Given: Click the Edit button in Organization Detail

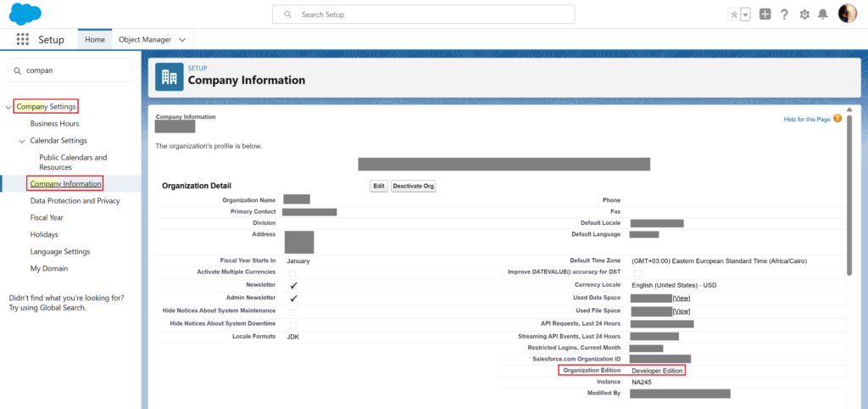Looking at the screenshot, I should tap(379, 186).
